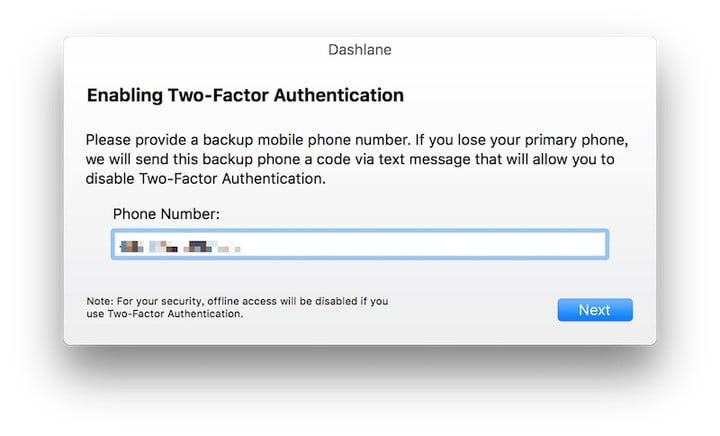720x436 pixels.
Task: Click the Dashlane window title text
Action: [x=359, y=48]
